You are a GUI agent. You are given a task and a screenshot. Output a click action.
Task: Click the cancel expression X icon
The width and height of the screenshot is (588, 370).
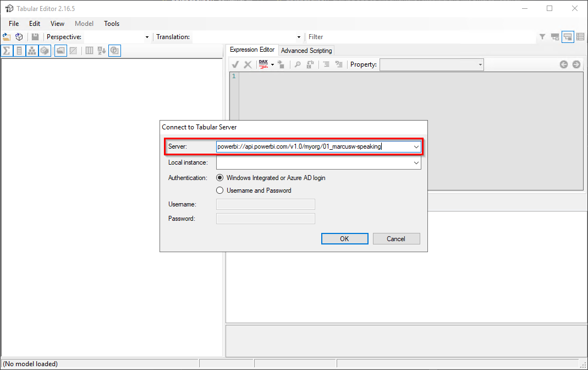click(x=248, y=64)
